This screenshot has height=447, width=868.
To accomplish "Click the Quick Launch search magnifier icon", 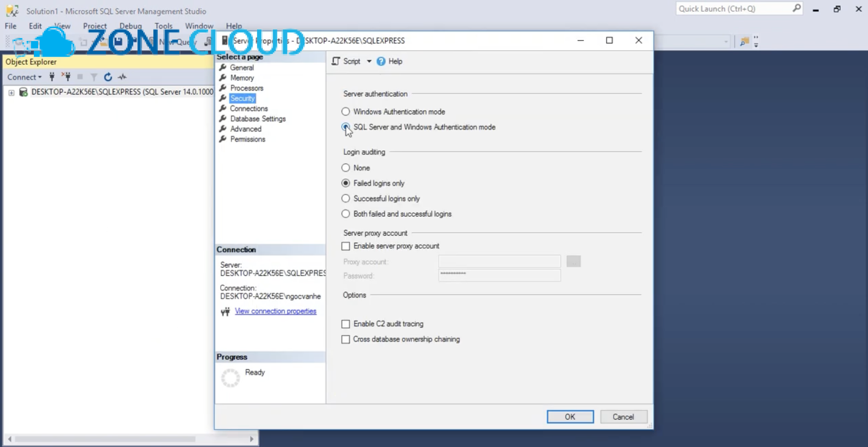I will (796, 8).
